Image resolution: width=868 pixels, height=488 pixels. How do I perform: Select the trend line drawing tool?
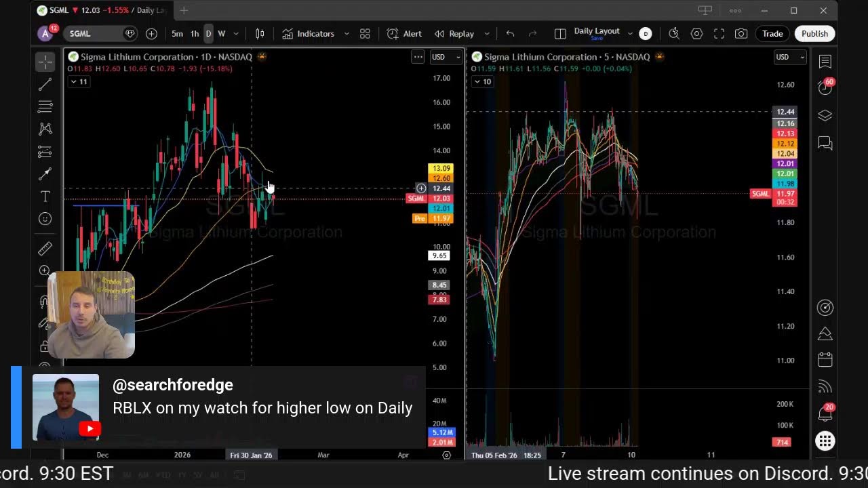pos(45,85)
